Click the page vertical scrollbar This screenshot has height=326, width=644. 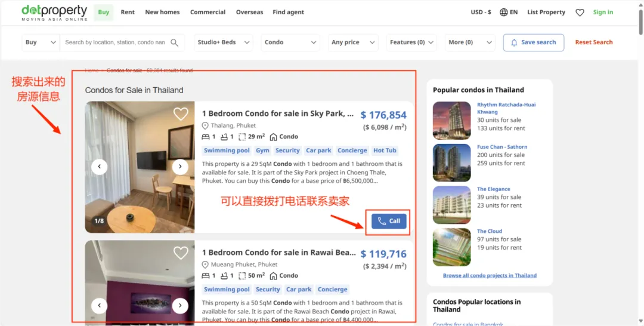(640, 21)
